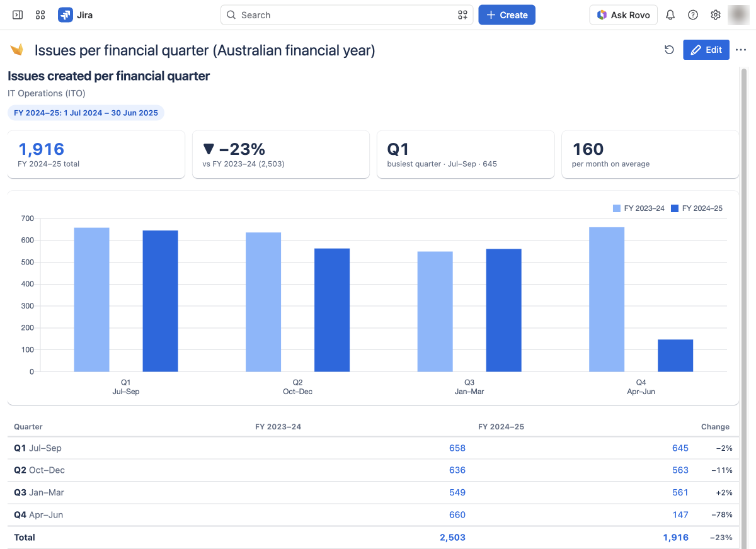756x549 pixels.
Task: Click the Q1 FY 2024–25 dark bar
Action: click(160, 301)
